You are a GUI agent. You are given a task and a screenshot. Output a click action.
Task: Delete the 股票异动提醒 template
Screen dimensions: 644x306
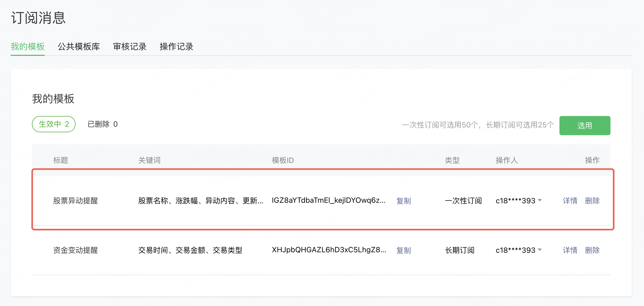click(x=592, y=201)
